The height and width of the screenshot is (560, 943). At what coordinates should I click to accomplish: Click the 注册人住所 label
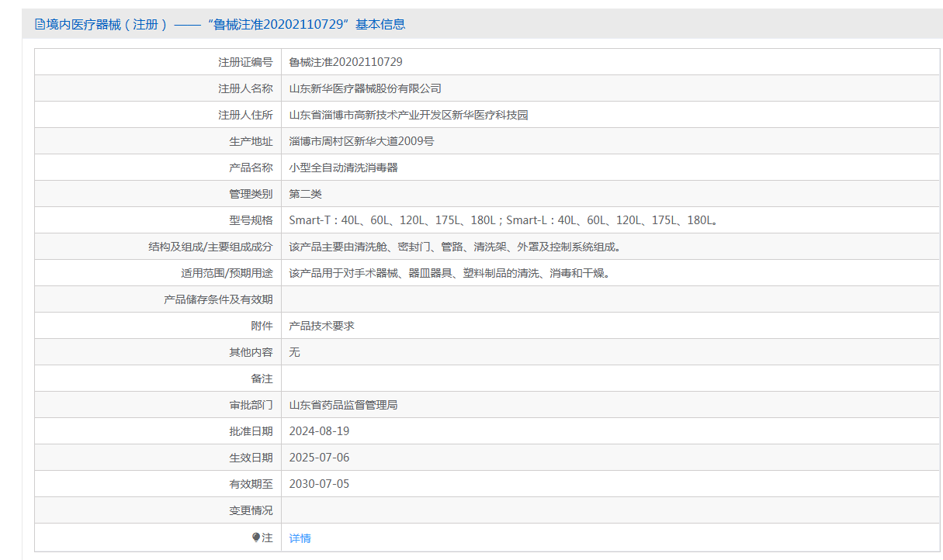click(x=245, y=115)
